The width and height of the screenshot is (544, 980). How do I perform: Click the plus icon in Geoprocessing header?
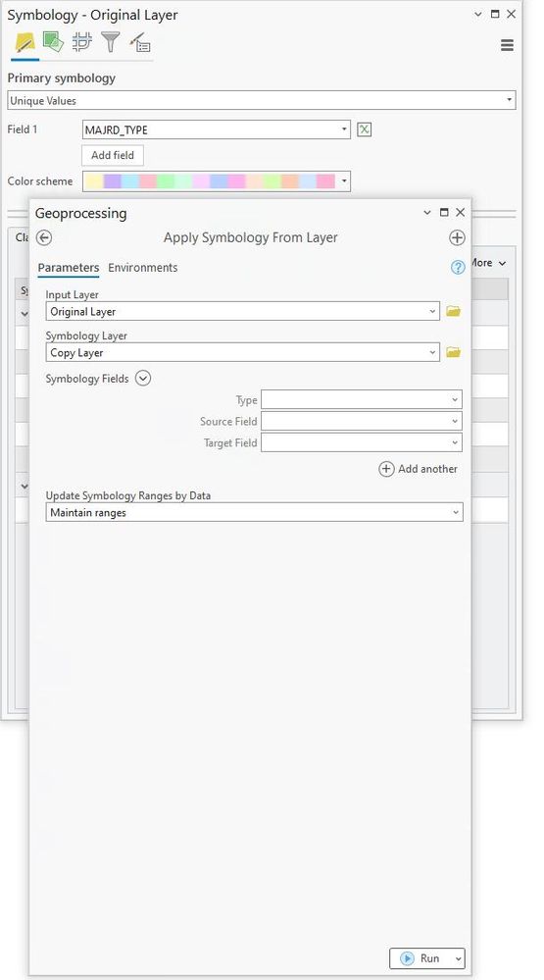(457, 238)
